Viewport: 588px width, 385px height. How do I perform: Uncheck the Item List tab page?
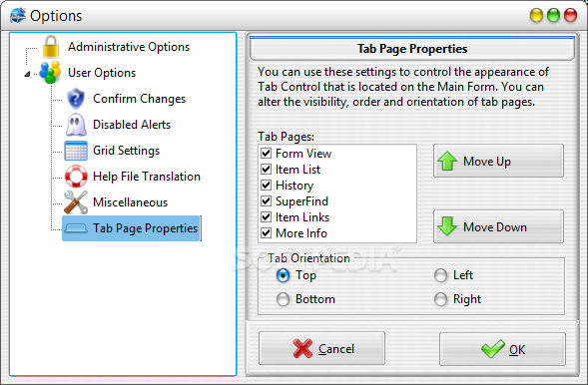[266, 170]
